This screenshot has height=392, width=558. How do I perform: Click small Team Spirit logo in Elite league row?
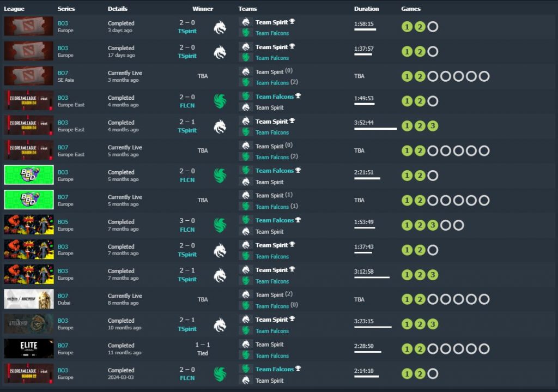[x=246, y=344]
